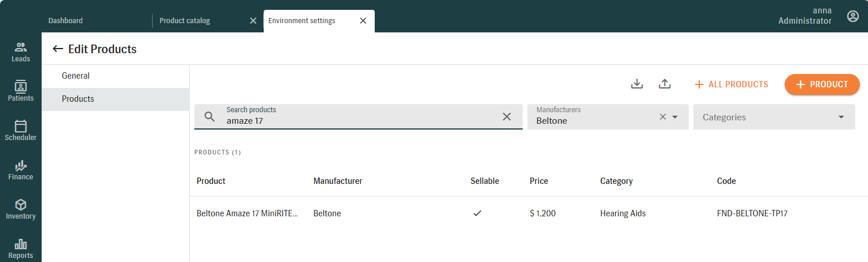Open the Categories dropdown
The height and width of the screenshot is (262, 868).
coord(774,117)
